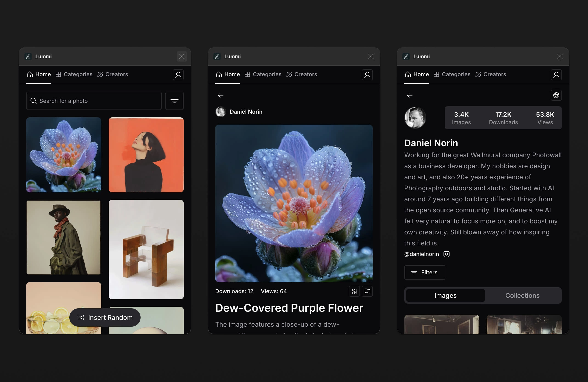This screenshot has height=382, width=588.
Task: Select Home tab in right panel
Action: [417, 74]
